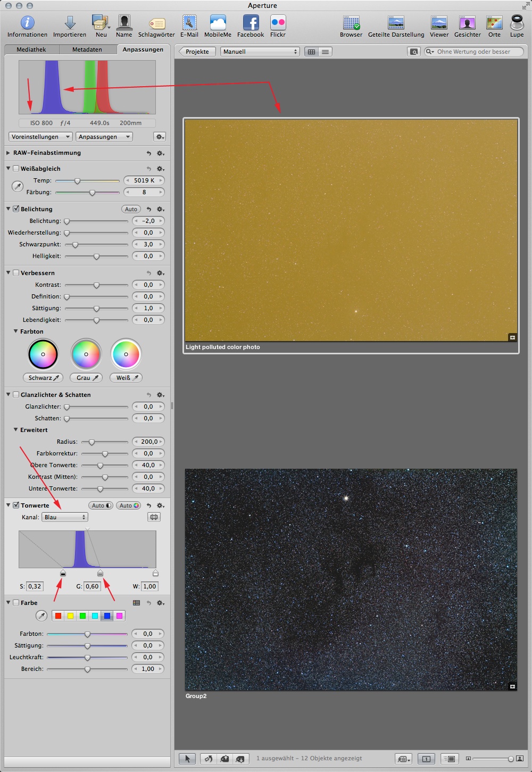
Task: Toggle Weißabgleich checkbox
Action: [x=16, y=169]
